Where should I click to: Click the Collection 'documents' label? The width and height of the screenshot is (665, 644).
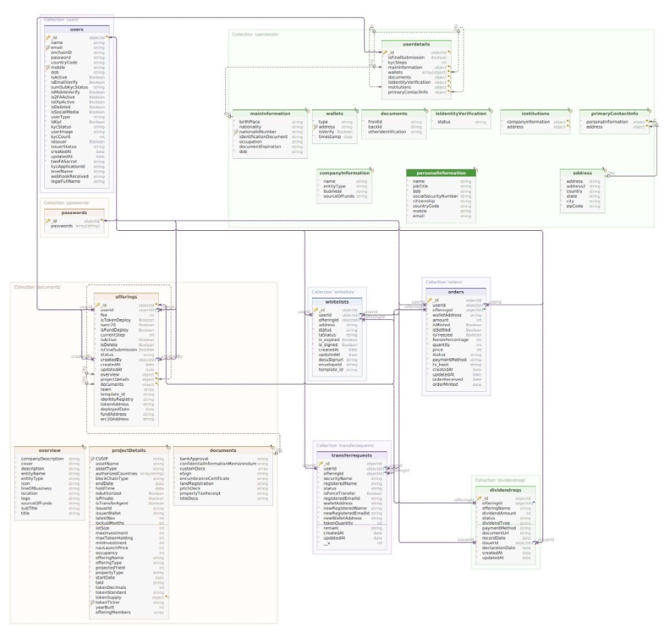click(x=37, y=286)
